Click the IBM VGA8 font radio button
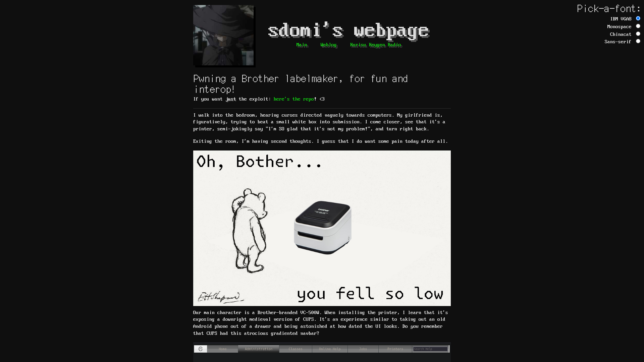Screen dimensions: 644x362 point(638,18)
